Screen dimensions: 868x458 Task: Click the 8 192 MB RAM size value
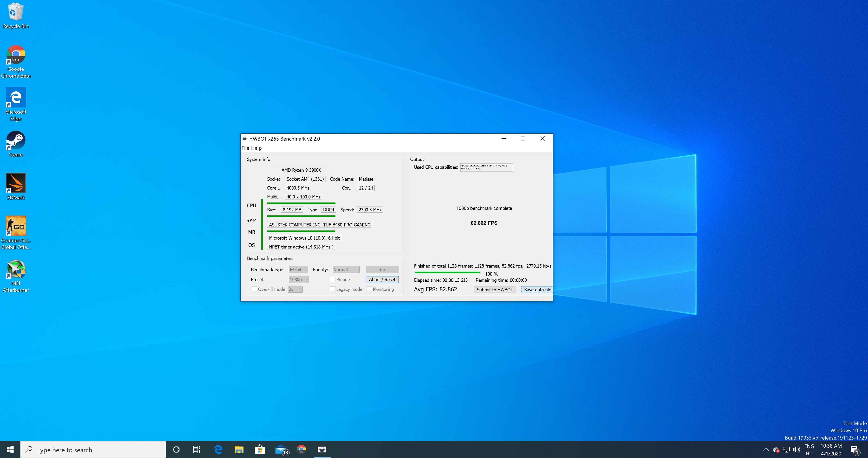point(292,209)
